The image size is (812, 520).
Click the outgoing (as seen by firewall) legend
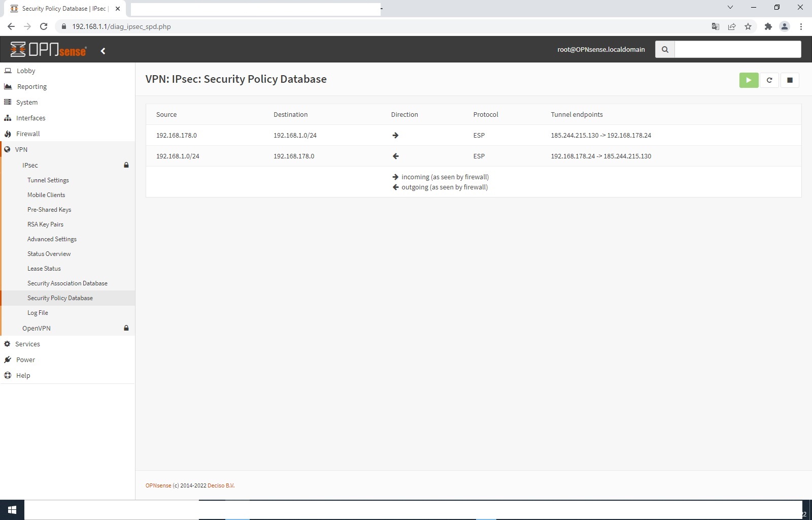440,187
